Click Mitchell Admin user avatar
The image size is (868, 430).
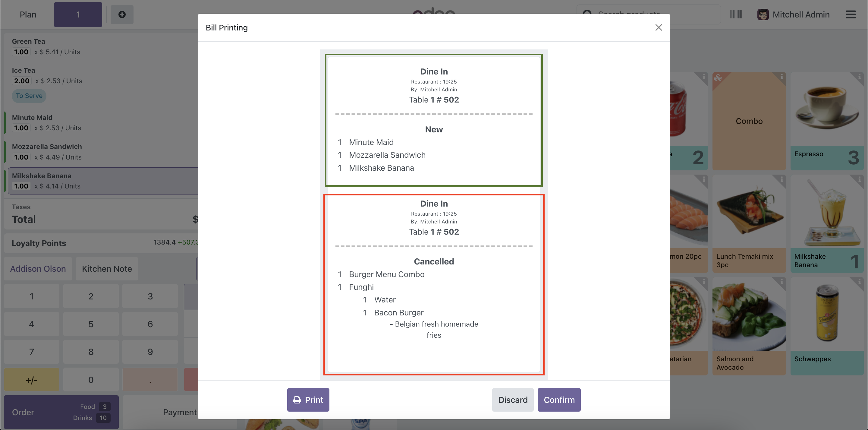[x=763, y=14]
